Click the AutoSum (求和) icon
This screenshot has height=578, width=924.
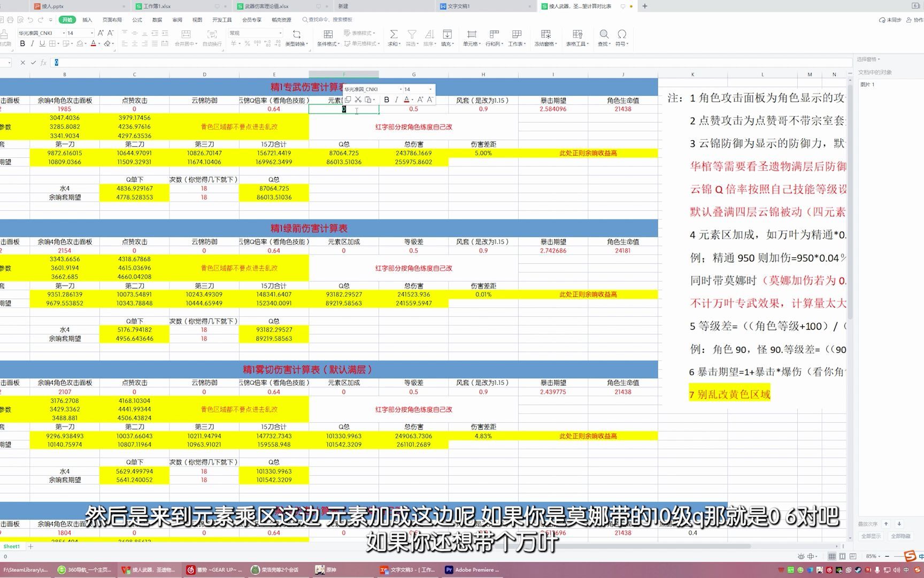394,34
